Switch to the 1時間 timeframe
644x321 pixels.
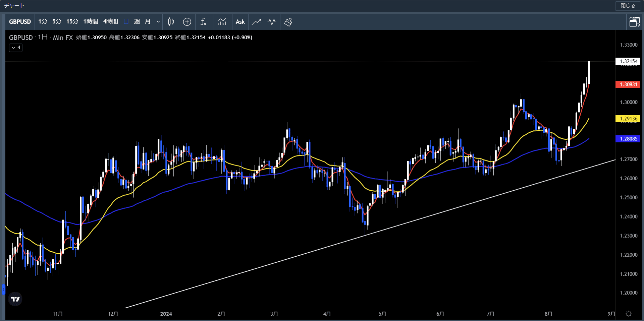pyautogui.click(x=91, y=22)
